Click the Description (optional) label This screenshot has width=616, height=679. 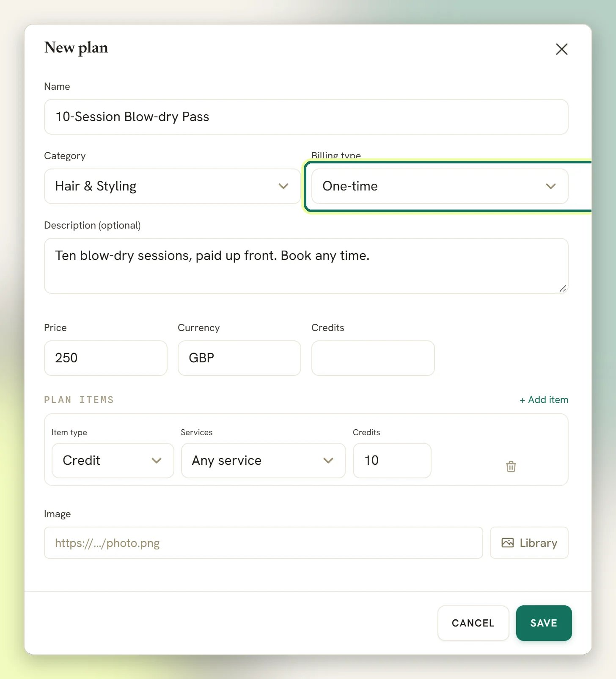[x=92, y=225]
